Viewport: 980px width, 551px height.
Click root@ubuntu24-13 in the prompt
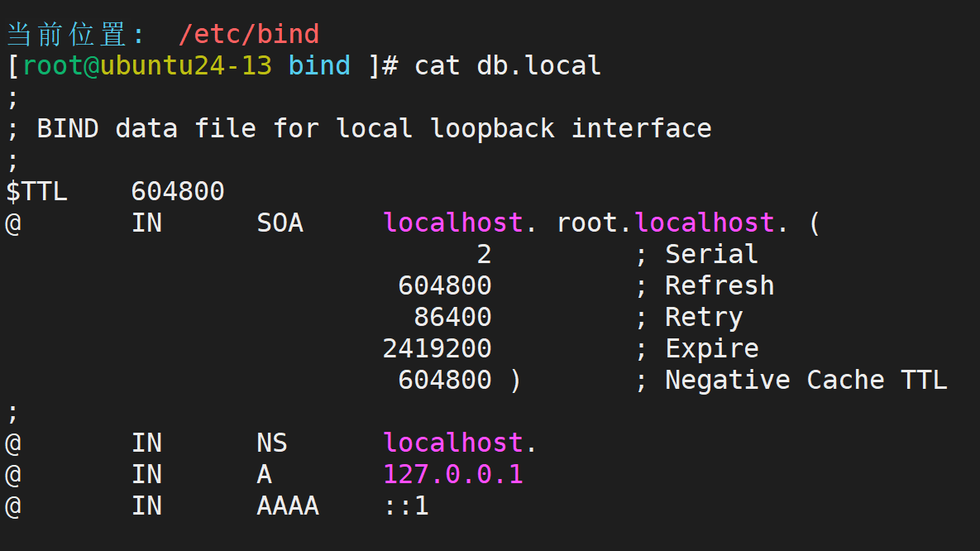click(147, 65)
